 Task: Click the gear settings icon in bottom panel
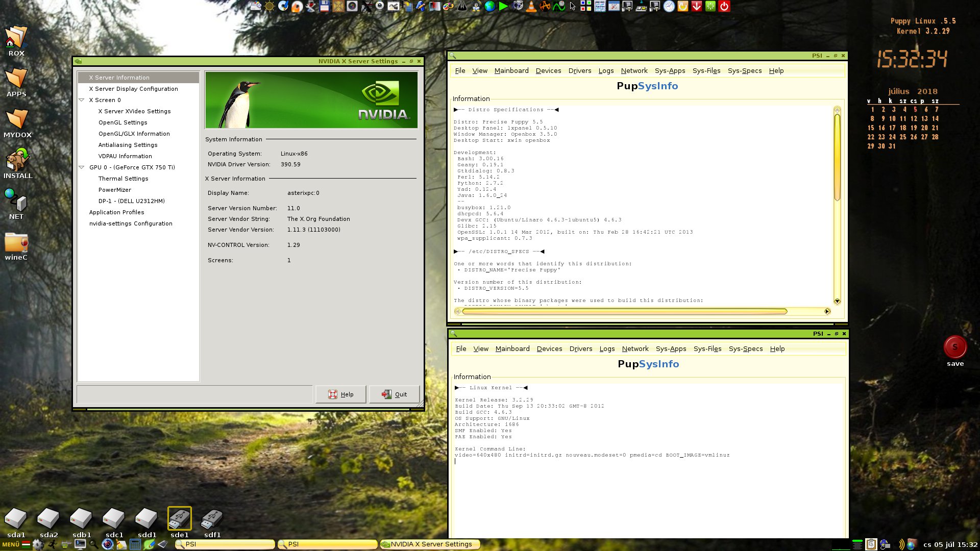pos(38,544)
